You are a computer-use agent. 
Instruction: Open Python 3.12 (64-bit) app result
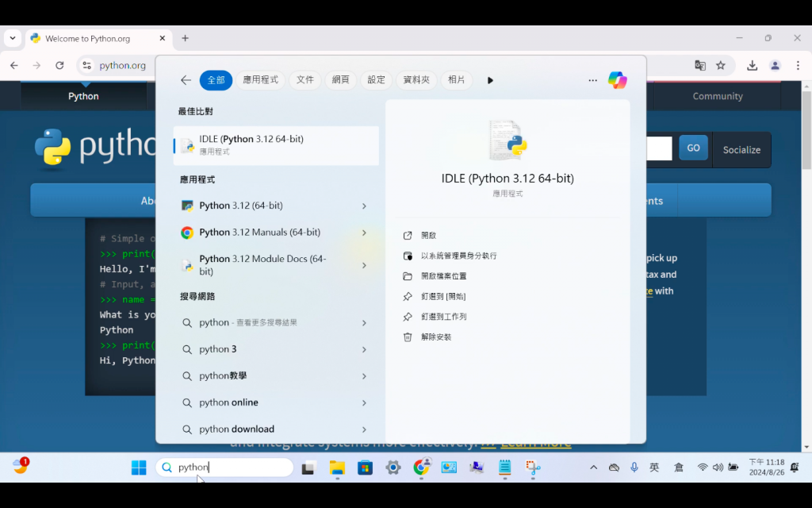[276, 206]
